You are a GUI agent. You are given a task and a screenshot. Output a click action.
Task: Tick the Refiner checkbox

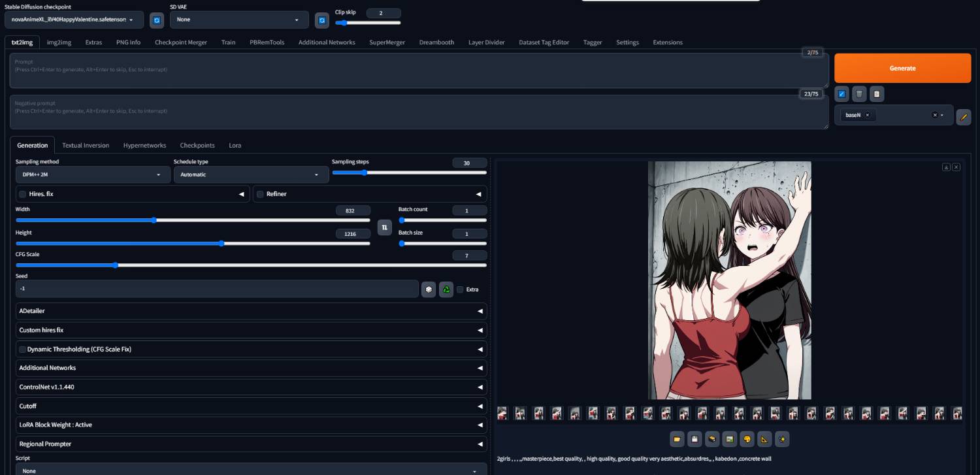pyautogui.click(x=260, y=194)
